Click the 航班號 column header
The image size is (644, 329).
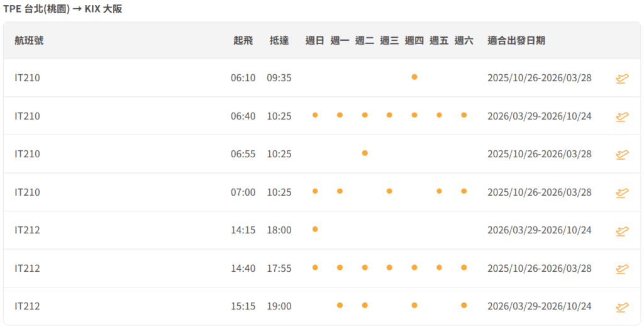point(29,40)
